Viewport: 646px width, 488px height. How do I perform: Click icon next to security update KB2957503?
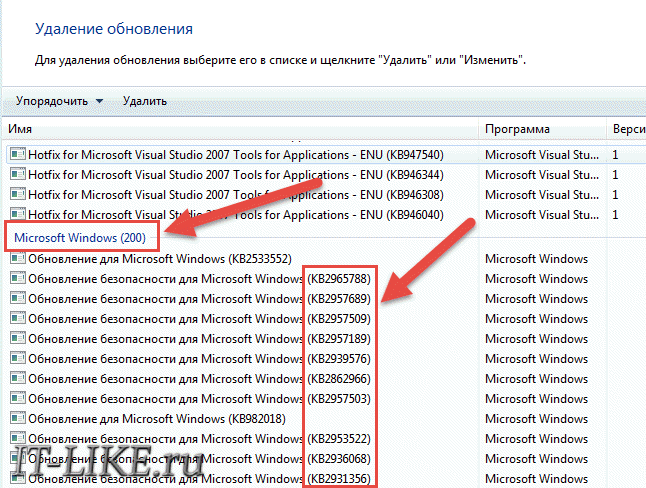tap(17, 399)
